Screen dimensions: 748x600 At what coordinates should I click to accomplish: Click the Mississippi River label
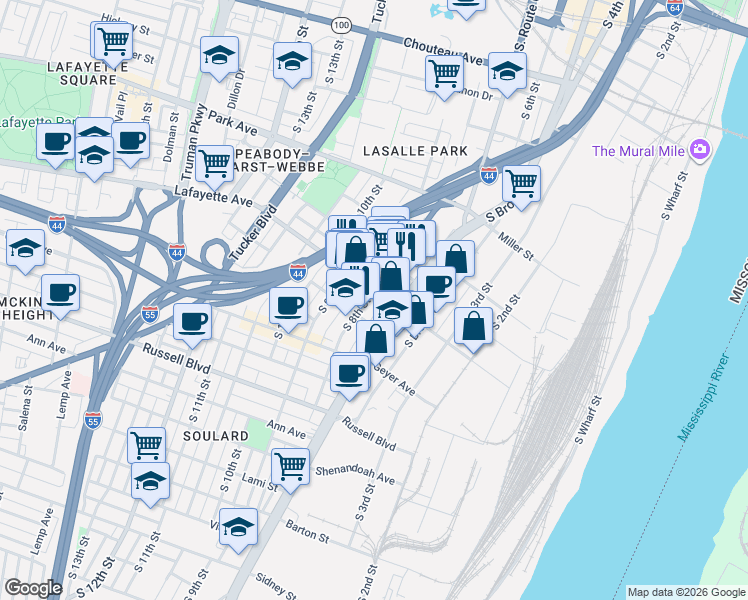[x=704, y=398]
